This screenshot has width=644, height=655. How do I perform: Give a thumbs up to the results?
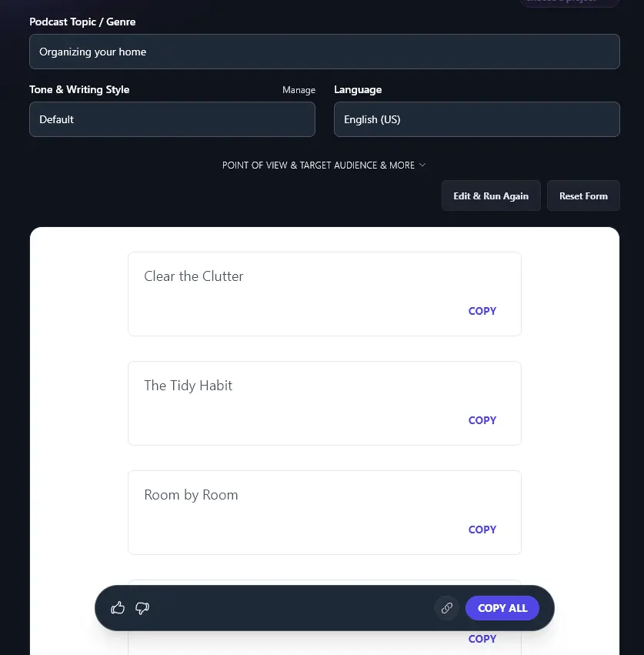coord(118,608)
